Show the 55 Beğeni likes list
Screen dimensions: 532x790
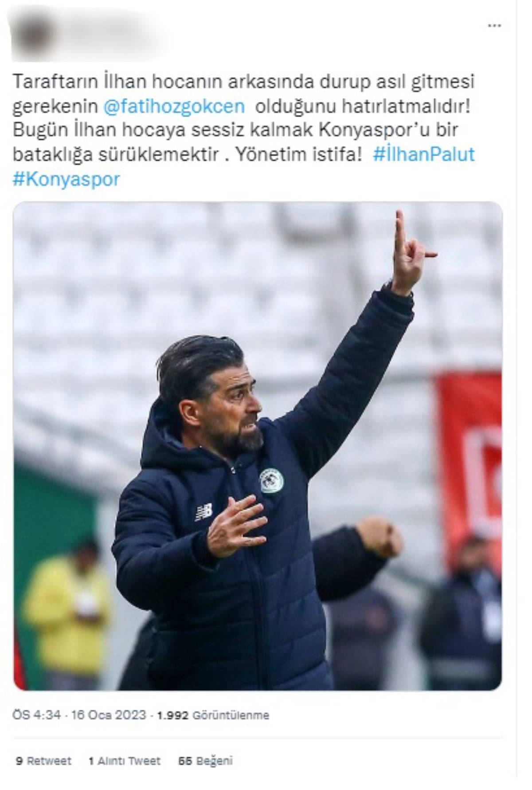[x=205, y=761]
